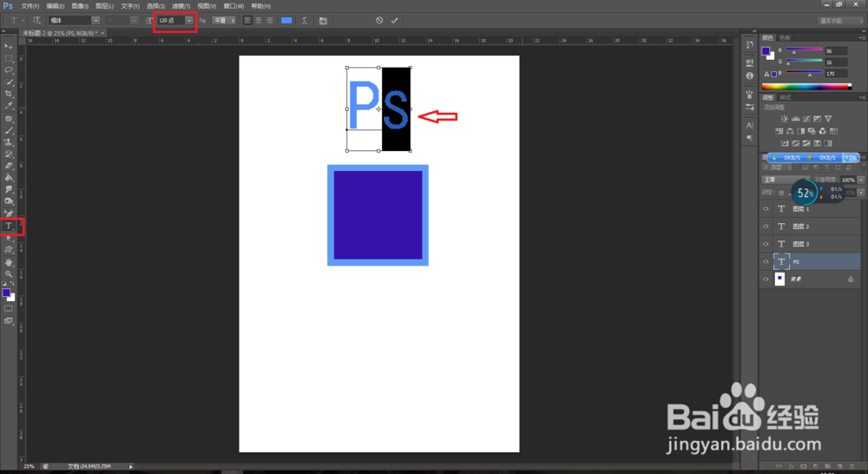The image size is (868, 474).
Task: Open the warp text dialog
Action: coord(304,21)
